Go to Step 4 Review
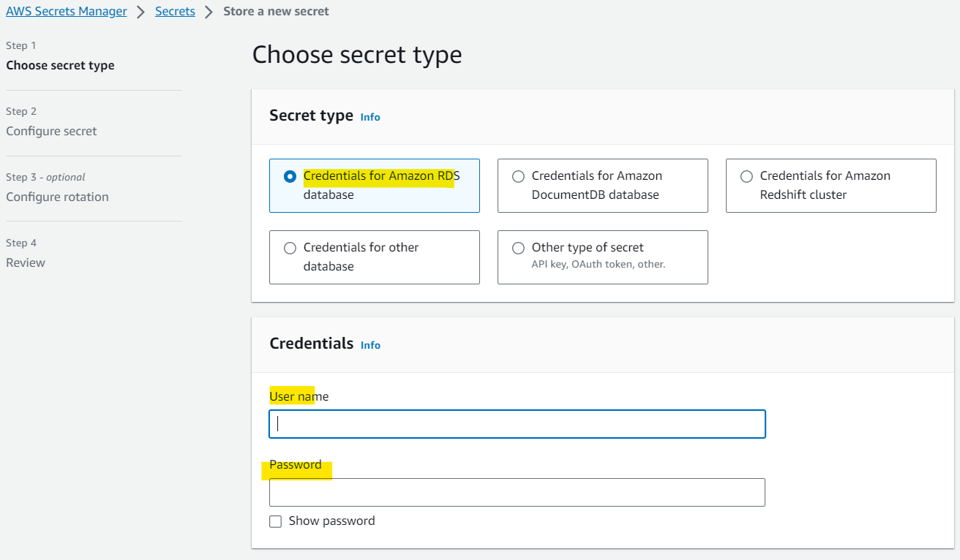This screenshot has height=560, width=960. pos(26,262)
